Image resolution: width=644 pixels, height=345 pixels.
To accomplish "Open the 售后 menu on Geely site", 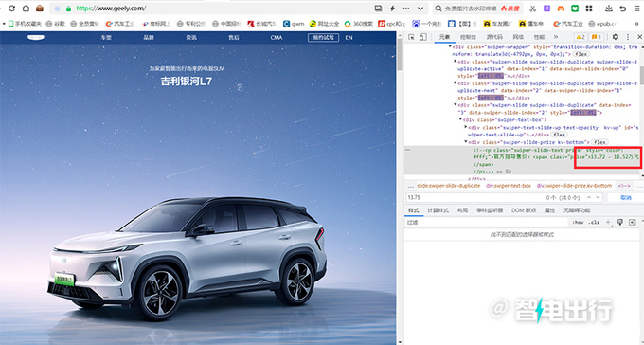I will (x=234, y=37).
